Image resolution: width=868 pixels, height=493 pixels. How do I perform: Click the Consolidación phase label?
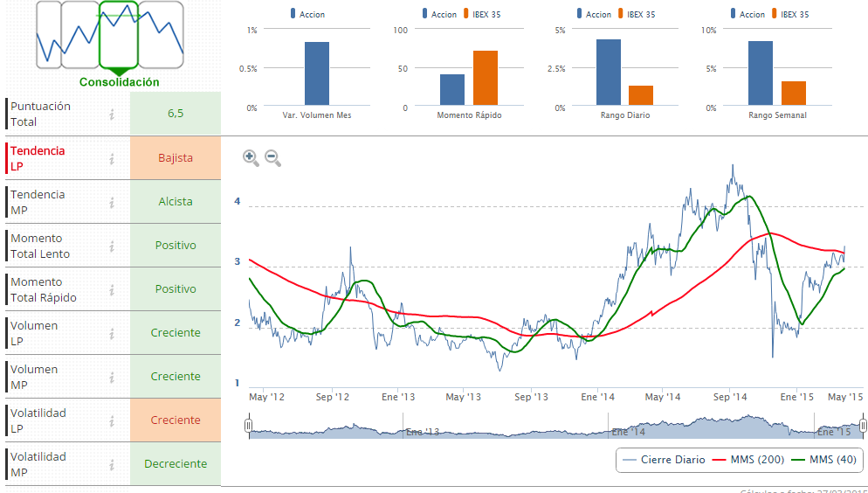(x=119, y=82)
